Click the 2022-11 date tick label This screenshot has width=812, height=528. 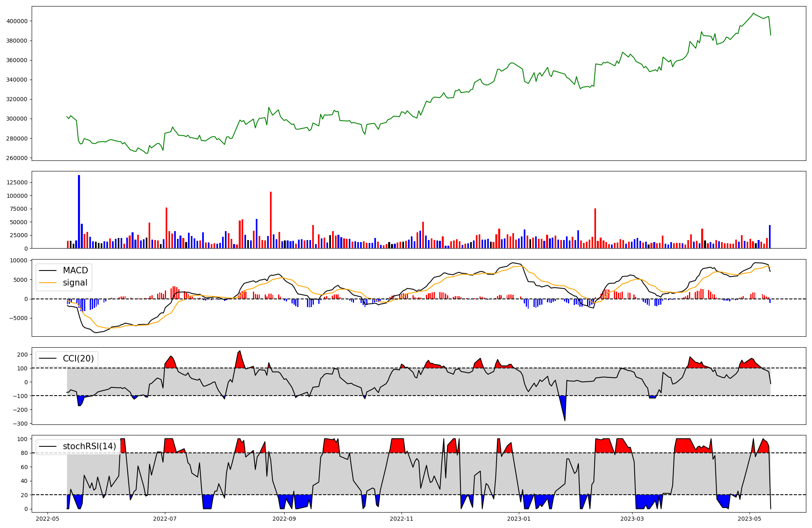pyautogui.click(x=402, y=519)
